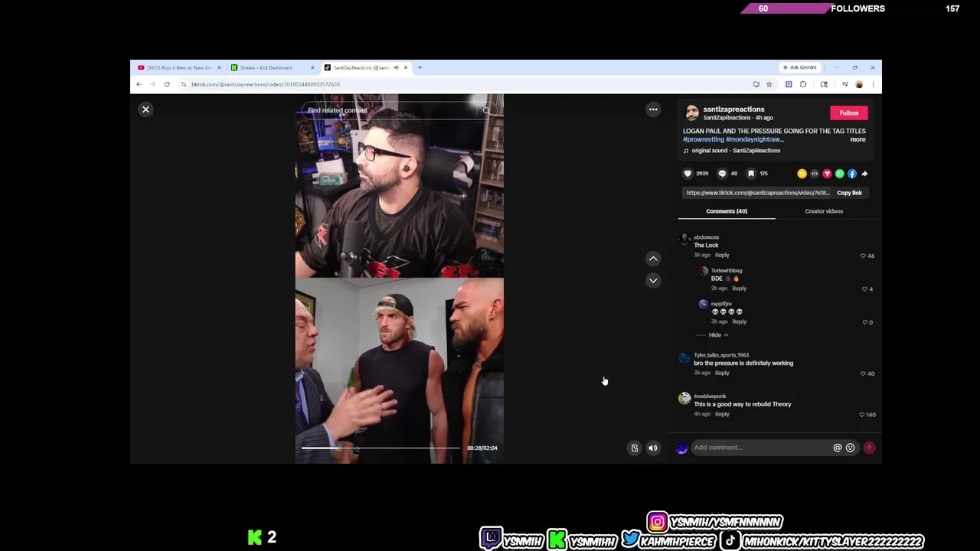This screenshot has height=551, width=980.
Task: Mute the video with the speaker button
Action: pyautogui.click(x=653, y=448)
